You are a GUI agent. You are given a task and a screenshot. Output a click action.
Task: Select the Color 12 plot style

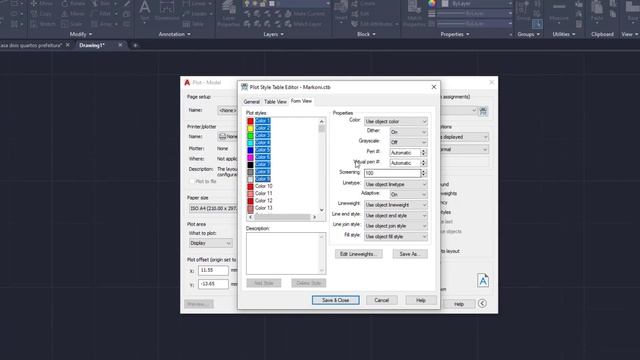click(x=263, y=201)
